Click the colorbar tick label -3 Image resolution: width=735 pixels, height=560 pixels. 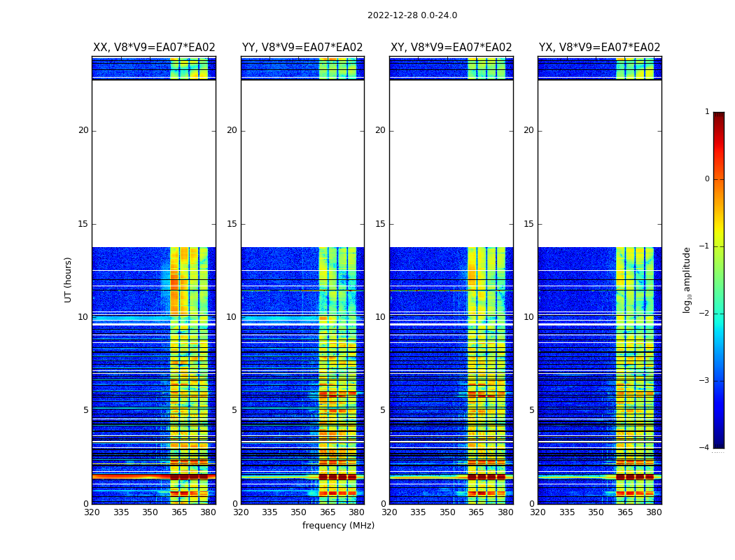(x=706, y=381)
